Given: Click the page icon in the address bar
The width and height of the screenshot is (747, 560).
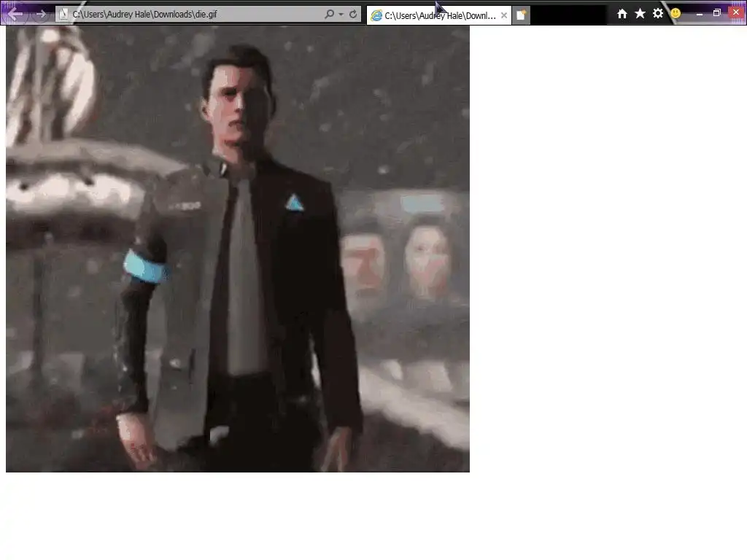Looking at the screenshot, I should click(x=63, y=15).
